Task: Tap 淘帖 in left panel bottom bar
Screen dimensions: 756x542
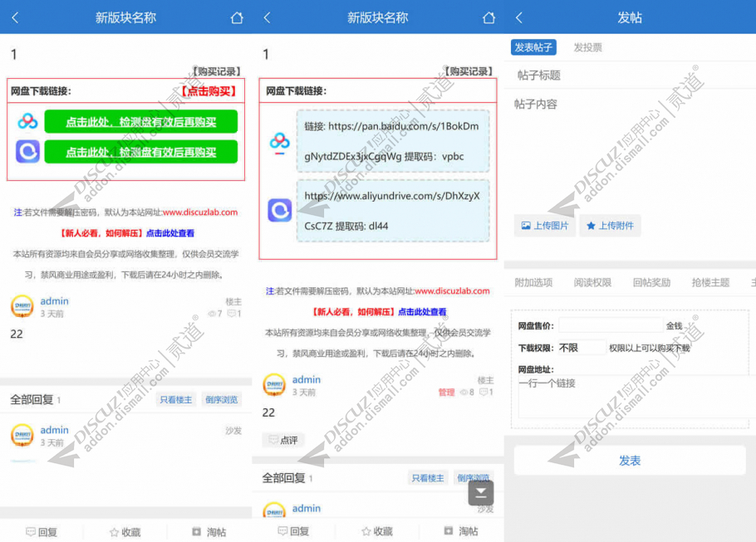Action: pos(209,532)
